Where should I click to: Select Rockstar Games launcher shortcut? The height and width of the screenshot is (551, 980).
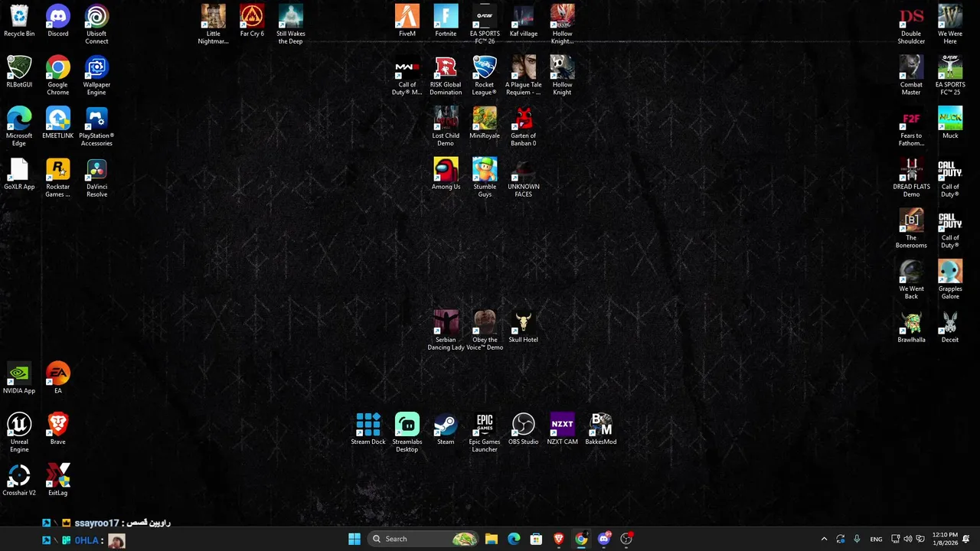(x=58, y=178)
